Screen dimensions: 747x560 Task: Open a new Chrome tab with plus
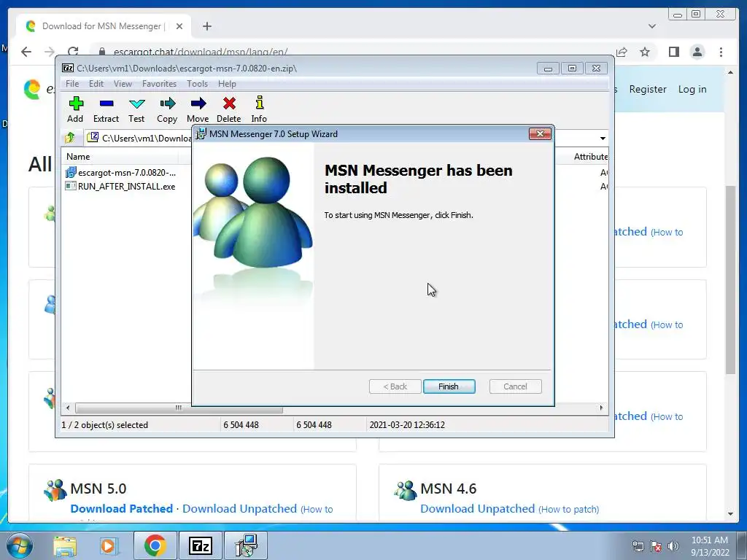point(206,26)
